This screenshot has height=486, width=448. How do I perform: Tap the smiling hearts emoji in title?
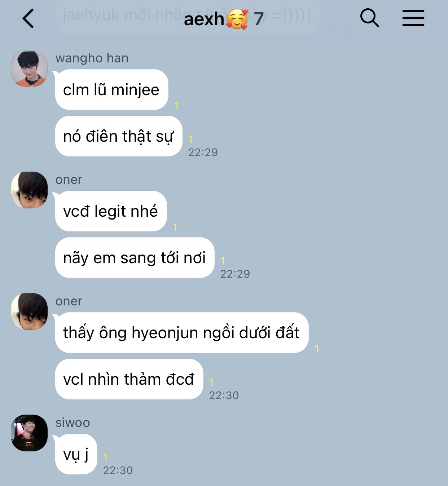click(237, 19)
